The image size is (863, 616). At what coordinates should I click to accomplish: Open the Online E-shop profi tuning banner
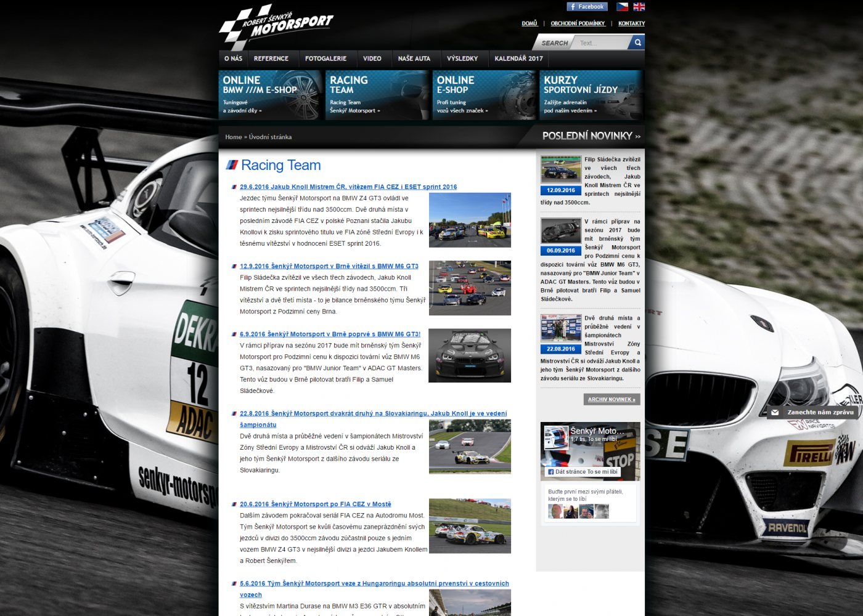[x=485, y=95]
